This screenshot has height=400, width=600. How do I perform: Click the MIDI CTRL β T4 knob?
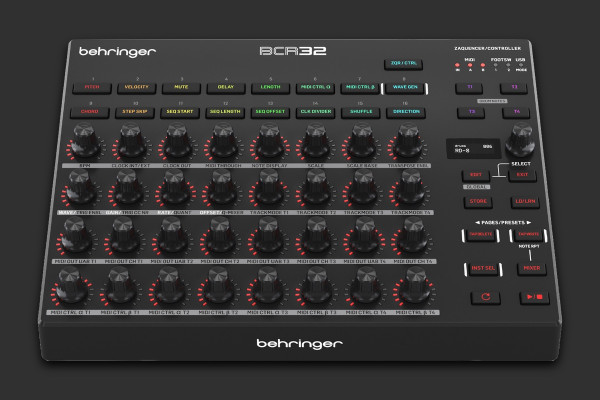pos(416,286)
